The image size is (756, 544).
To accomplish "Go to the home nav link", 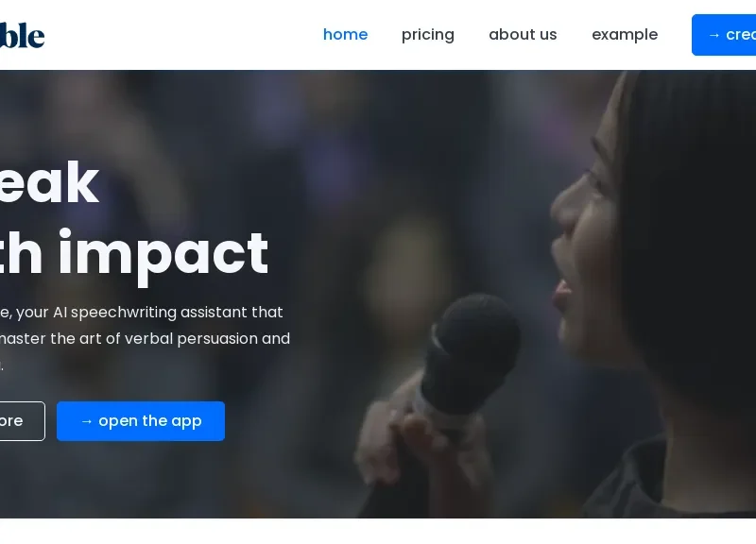I will point(345,35).
